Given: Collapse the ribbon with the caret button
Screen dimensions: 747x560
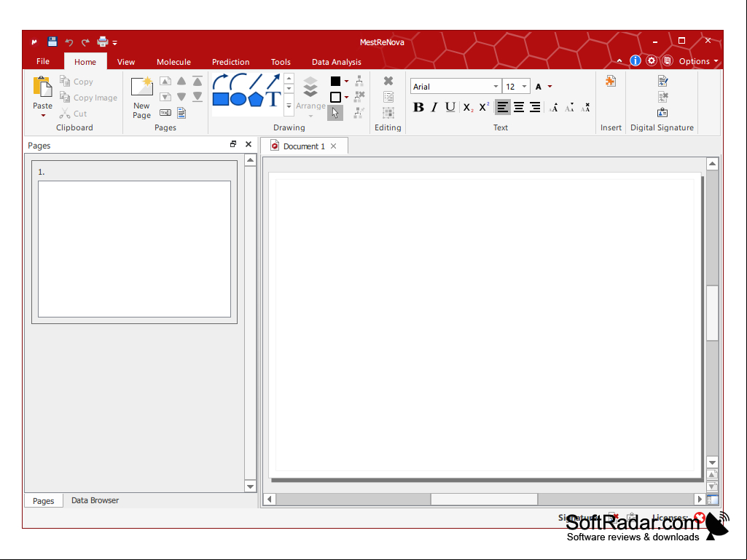Looking at the screenshot, I should (619, 61).
